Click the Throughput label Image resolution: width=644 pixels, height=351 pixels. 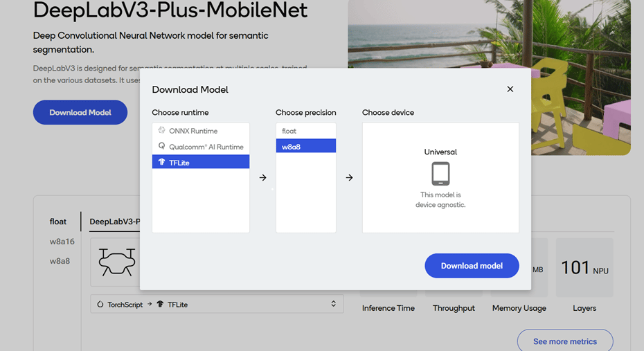coord(454,308)
